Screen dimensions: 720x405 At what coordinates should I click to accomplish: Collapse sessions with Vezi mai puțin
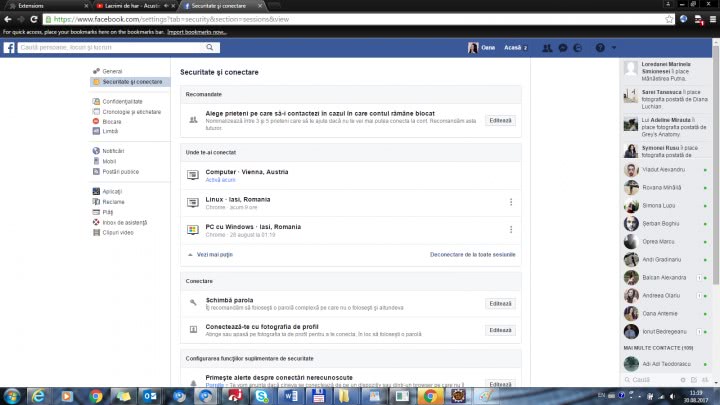tap(216, 254)
